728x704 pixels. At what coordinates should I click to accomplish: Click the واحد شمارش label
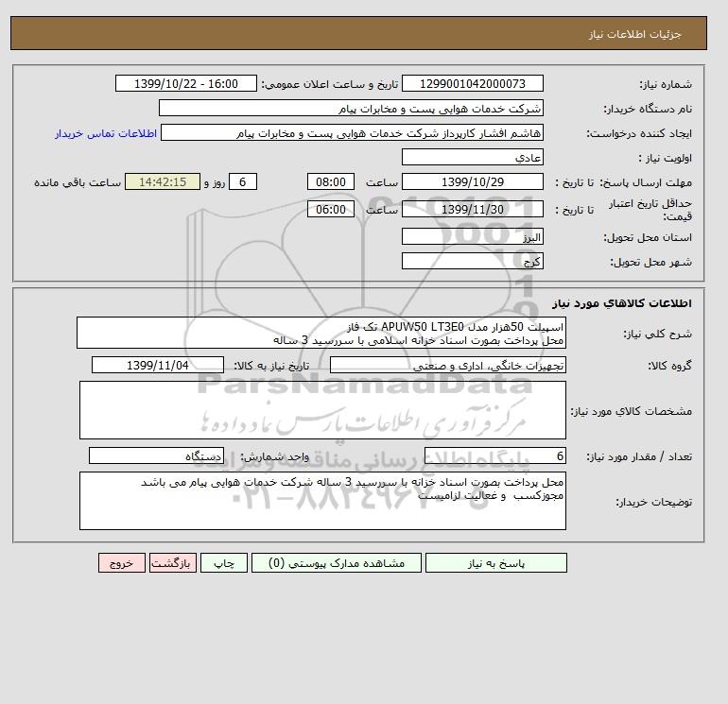(275, 456)
